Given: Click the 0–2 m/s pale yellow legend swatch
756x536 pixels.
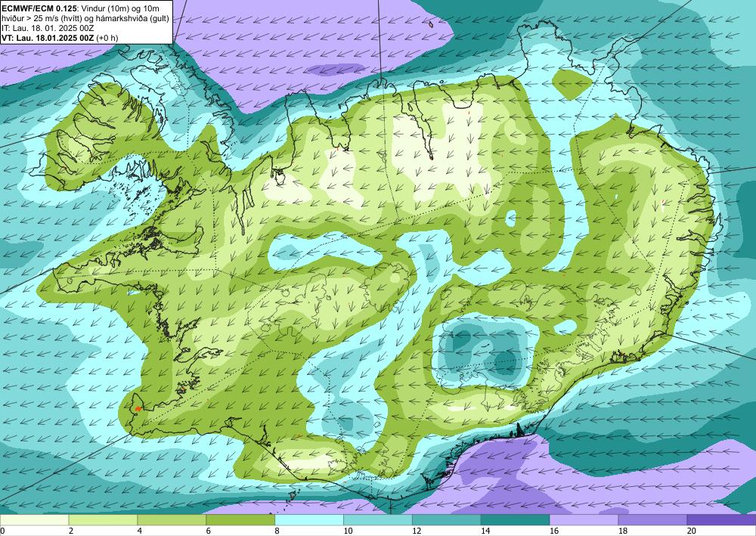Looking at the screenshot, I should [34, 520].
